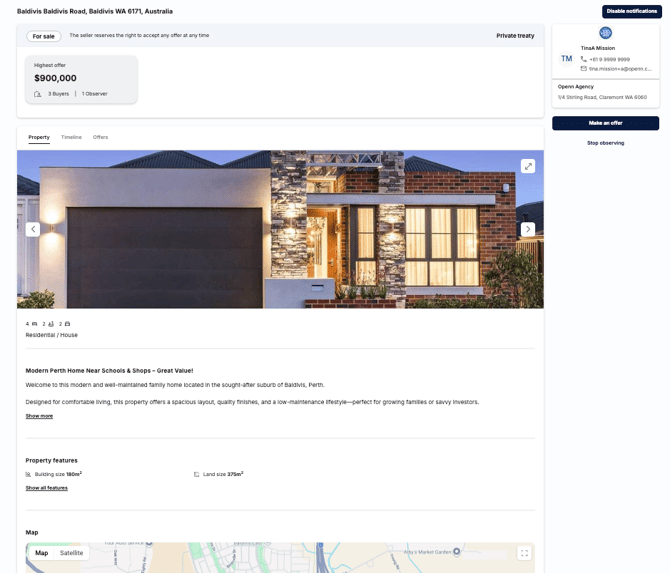
Task: Open the Timeline tab
Action: (71, 137)
